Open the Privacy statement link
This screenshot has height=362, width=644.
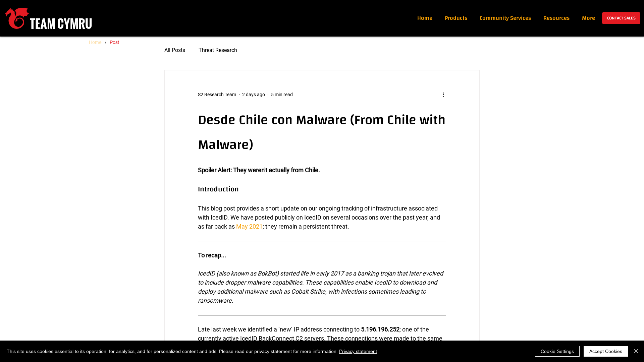pyautogui.click(x=358, y=351)
